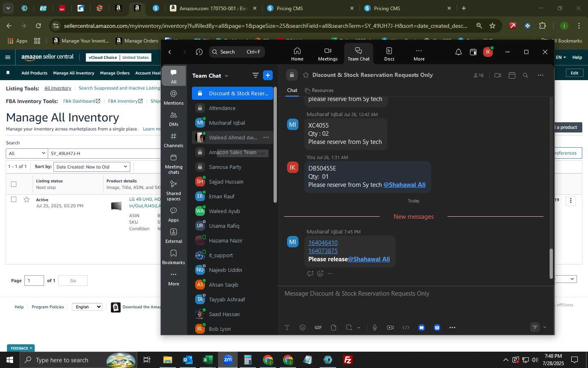
Task: Select all listings checkbox in Amazon inventory
Action: [x=13, y=184]
